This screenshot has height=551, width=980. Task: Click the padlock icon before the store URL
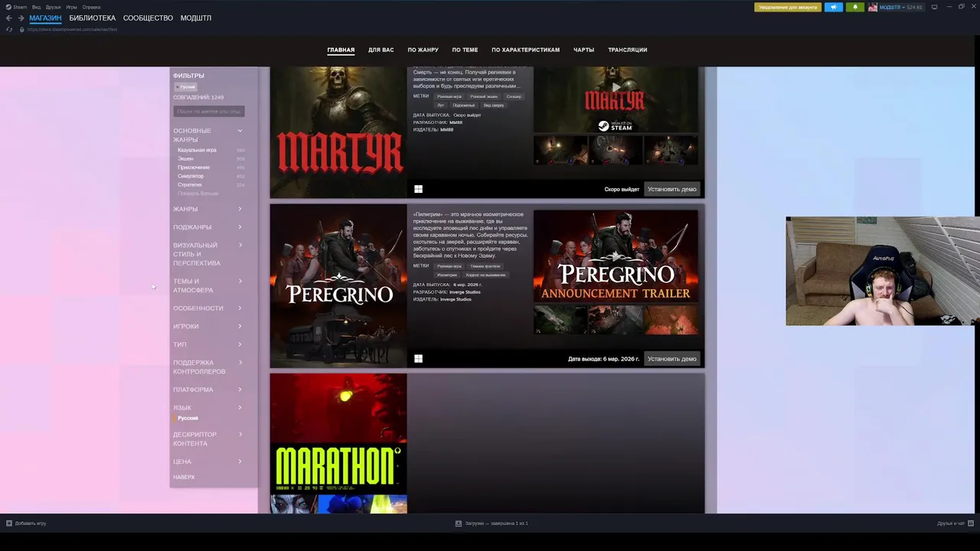point(22,29)
